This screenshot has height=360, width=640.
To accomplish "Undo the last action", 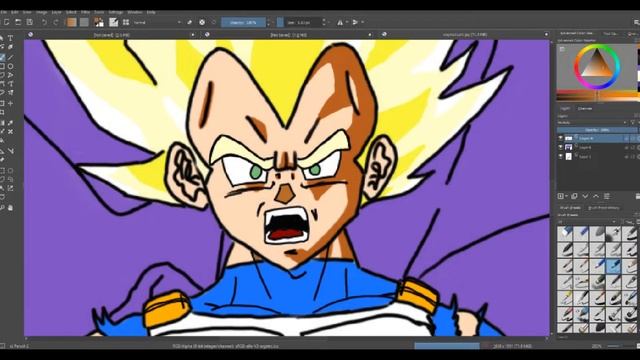I will (44, 22).
